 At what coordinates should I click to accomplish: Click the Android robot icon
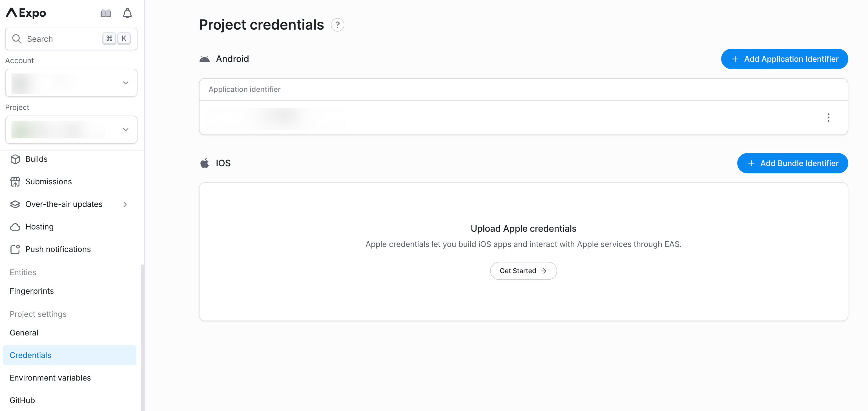[205, 58]
